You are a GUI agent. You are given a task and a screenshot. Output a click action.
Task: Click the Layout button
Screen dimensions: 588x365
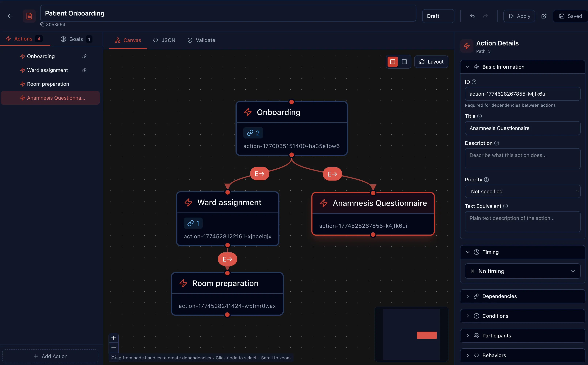pyautogui.click(x=431, y=62)
